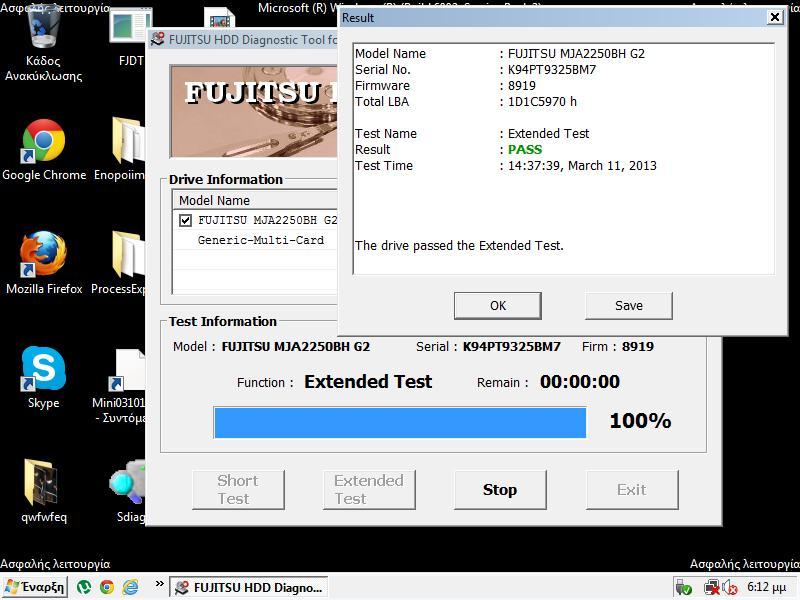The height and width of the screenshot is (600, 800).
Task: Click the Internet Explorer quick launch icon
Action: (131, 587)
